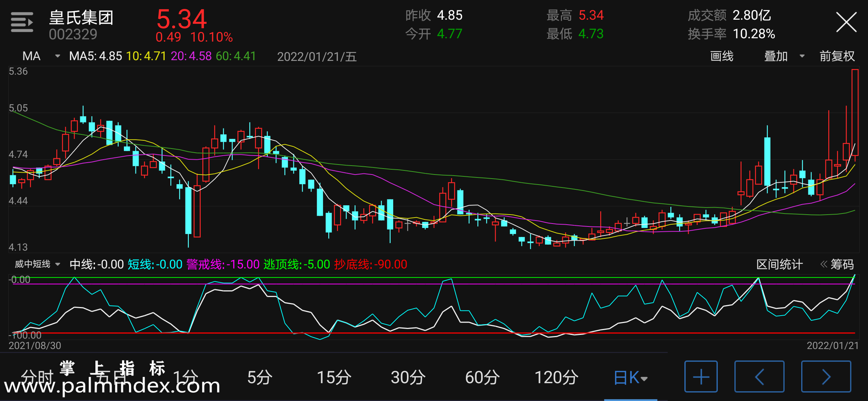Click the magenta MA 20: 4.58 label

191,56
